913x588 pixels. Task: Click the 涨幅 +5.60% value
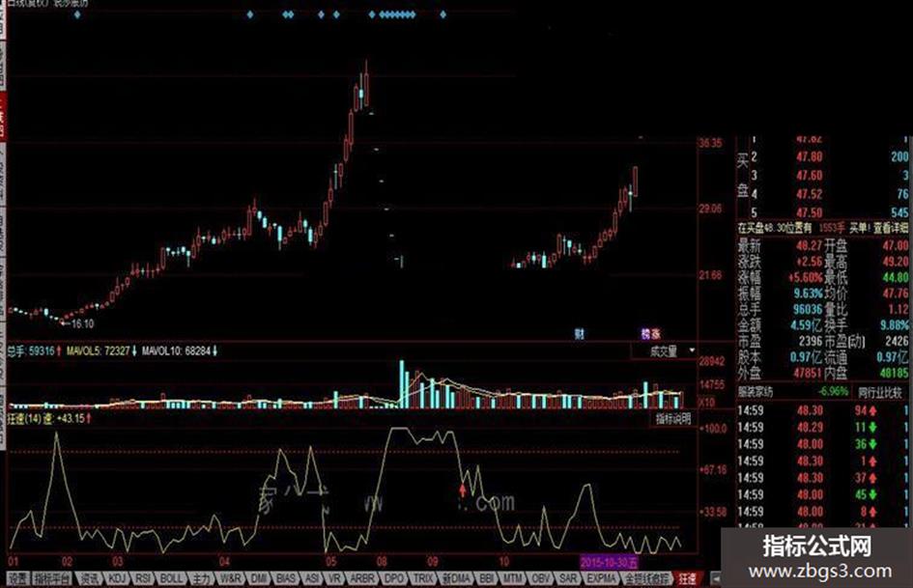pyautogui.click(x=806, y=277)
